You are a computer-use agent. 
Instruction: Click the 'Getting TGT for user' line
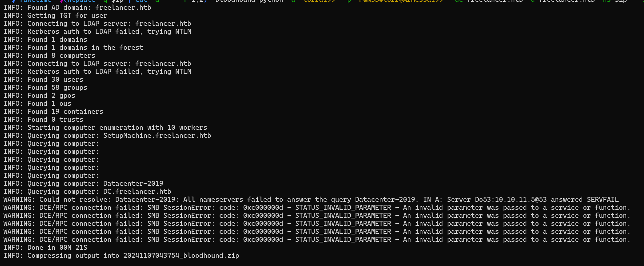[55, 15]
